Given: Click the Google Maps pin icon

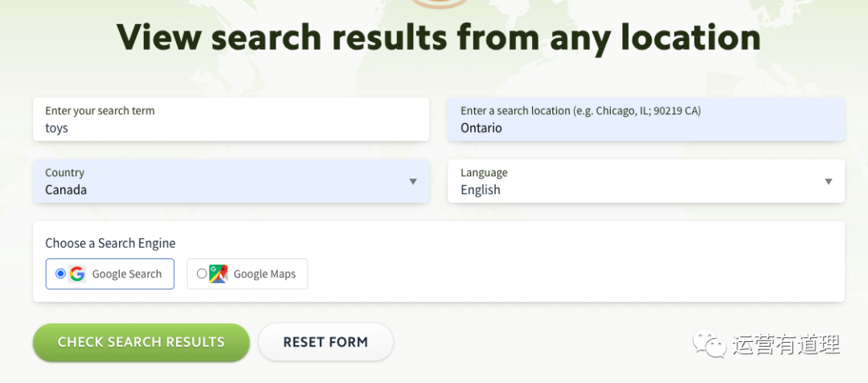Looking at the screenshot, I should coord(219,274).
